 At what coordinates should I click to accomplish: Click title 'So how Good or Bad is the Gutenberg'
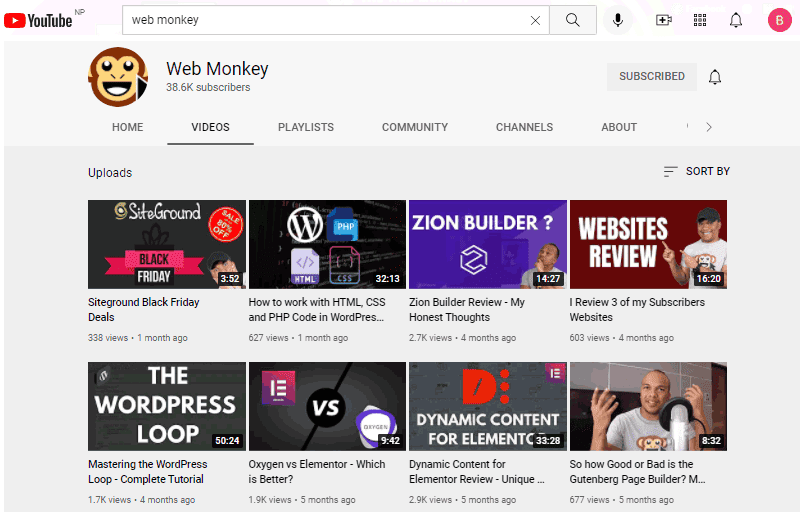(x=637, y=472)
